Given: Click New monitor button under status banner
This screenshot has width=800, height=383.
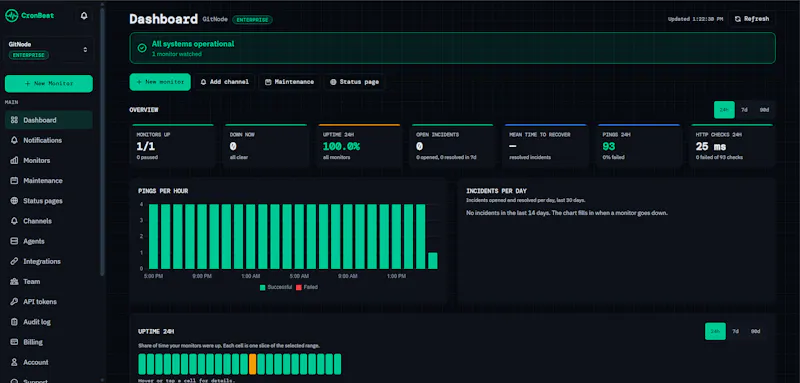Looking at the screenshot, I should tap(160, 82).
